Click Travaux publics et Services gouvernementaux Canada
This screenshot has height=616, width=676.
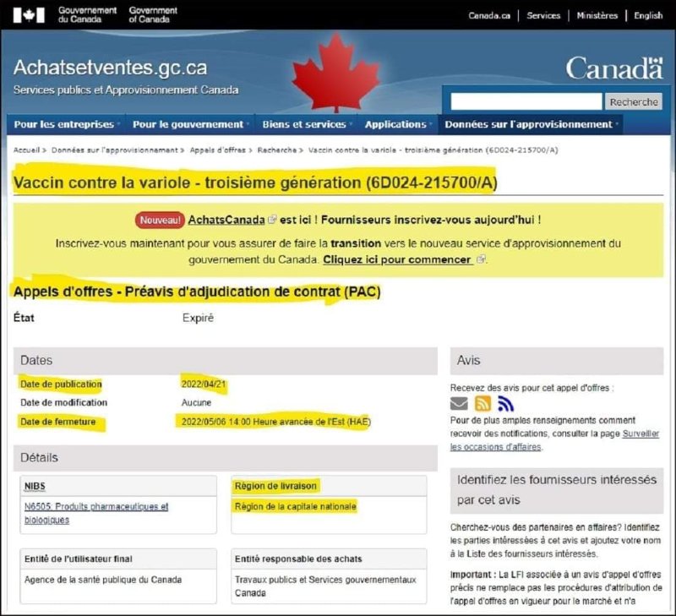[x=325, y=586]
